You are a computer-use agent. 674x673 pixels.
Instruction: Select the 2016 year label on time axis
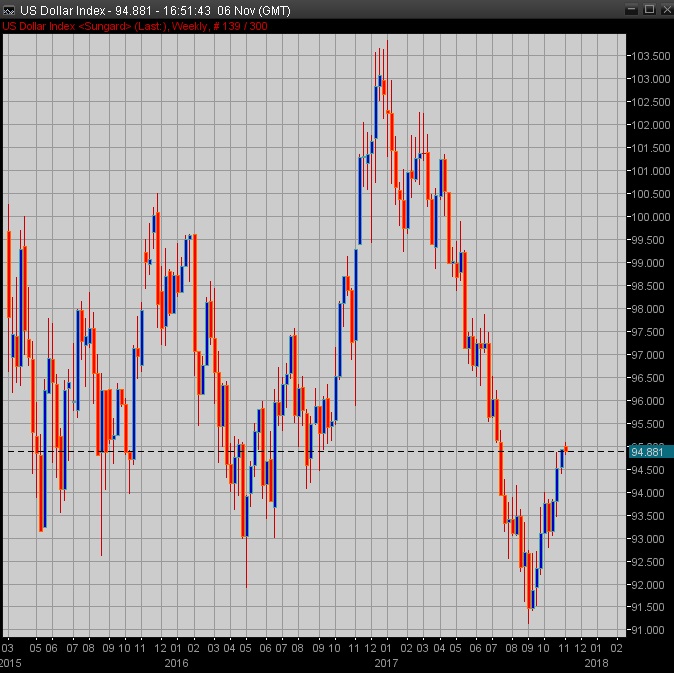(x=176, y=662)
